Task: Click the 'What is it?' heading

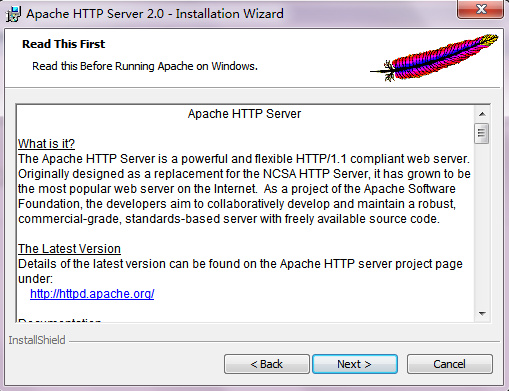Action: (46, 144)
